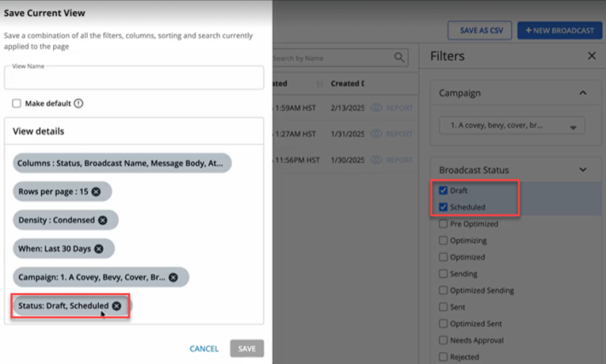This screenshot has height=364, width=606.
Task: Close the Filters panel
Action: [x=592, y=55]
